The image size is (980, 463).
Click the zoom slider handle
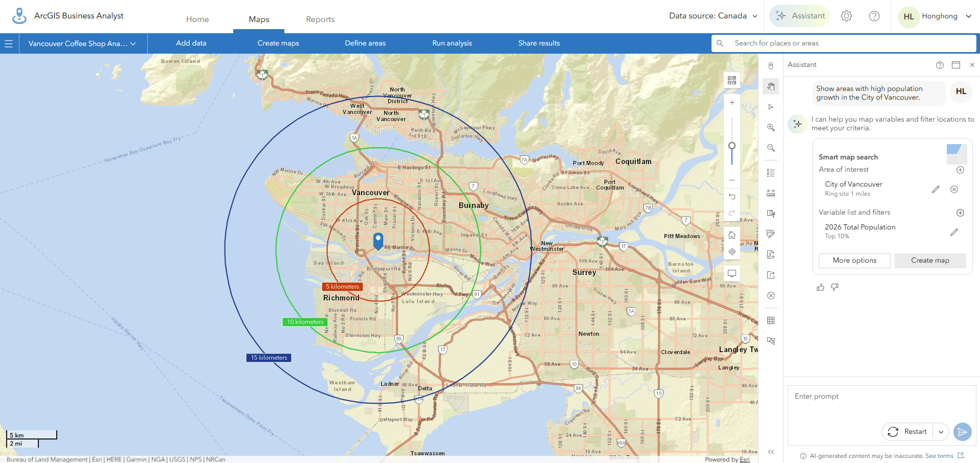tap(732, 146)
